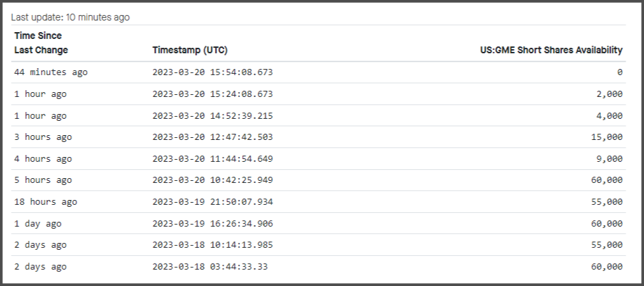
Task: Click the 15,000 shares availability value
Action: pyautogui.click(x=606, y=137)
